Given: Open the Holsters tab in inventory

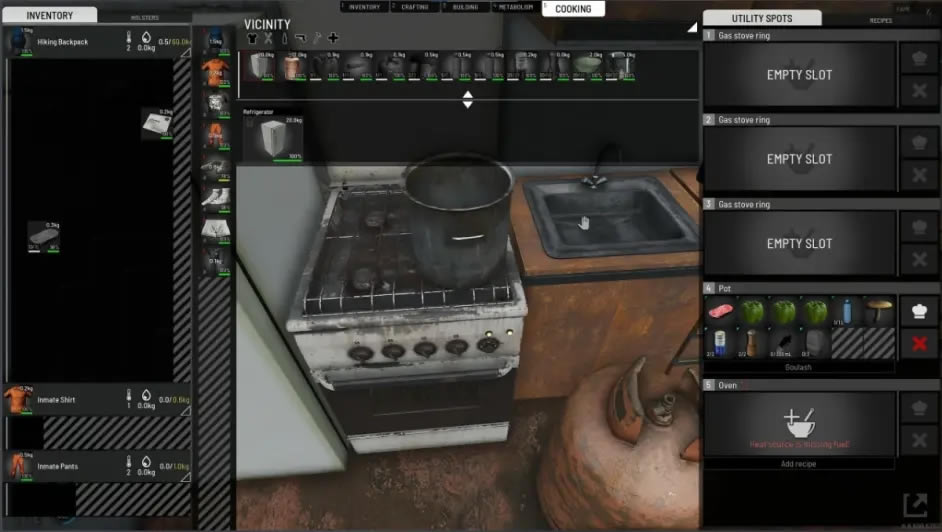Looking at the screenshot, I should [x=144, y=18].
